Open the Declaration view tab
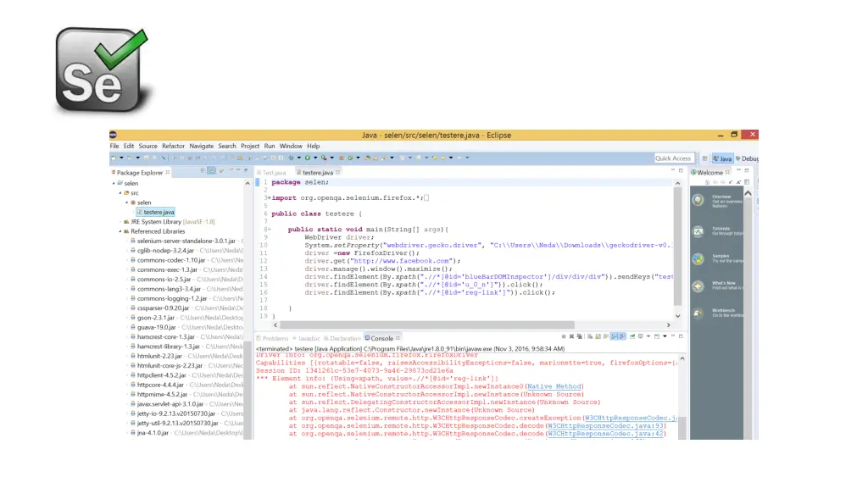This screenshot has width=868, height=488. coord(342,338)
